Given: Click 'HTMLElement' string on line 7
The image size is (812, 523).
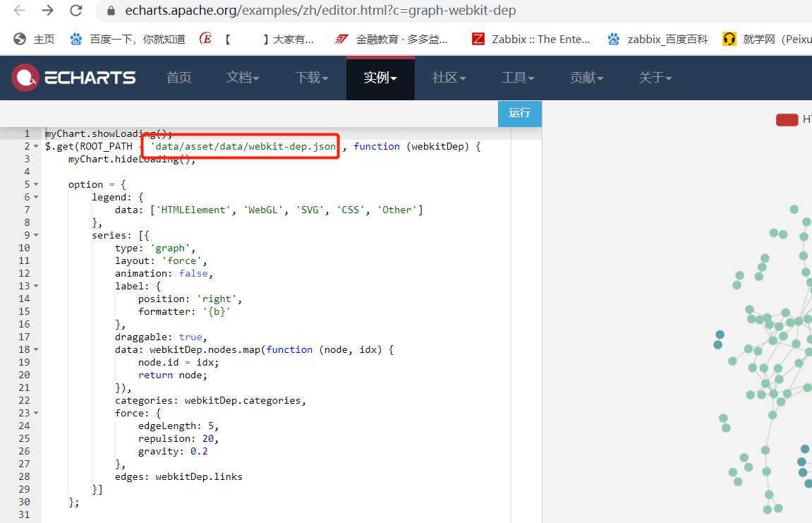Looking at the screenshot, I should [193, 210].
